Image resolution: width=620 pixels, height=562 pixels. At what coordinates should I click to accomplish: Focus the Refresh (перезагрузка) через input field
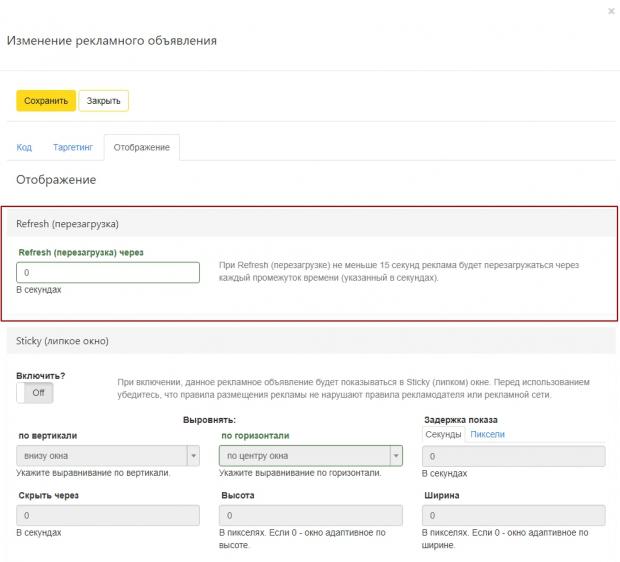108,272
